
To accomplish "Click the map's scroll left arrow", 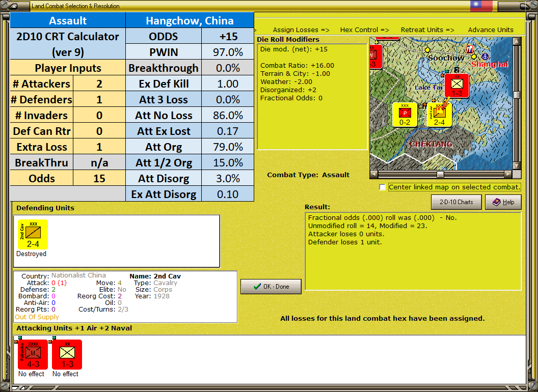I will (374, 174).
